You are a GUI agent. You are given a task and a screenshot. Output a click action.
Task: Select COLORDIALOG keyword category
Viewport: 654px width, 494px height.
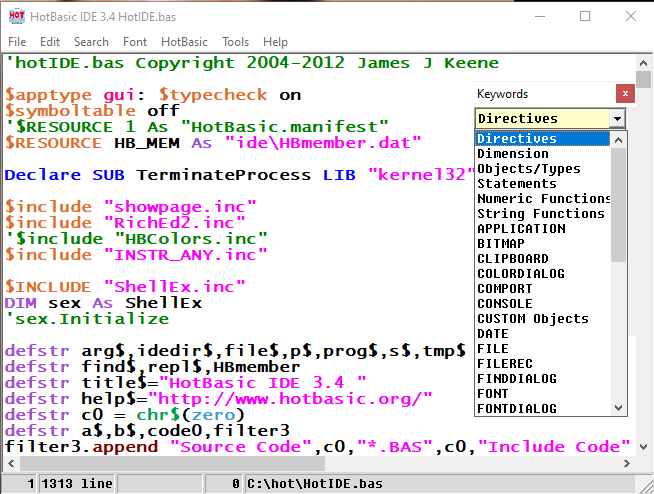tap(520, 274)
